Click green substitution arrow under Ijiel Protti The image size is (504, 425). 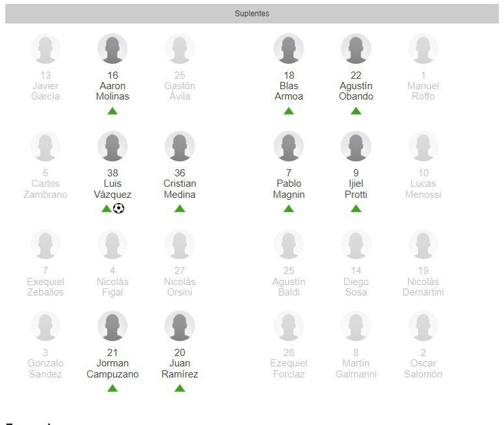click(x=356, y=209)
